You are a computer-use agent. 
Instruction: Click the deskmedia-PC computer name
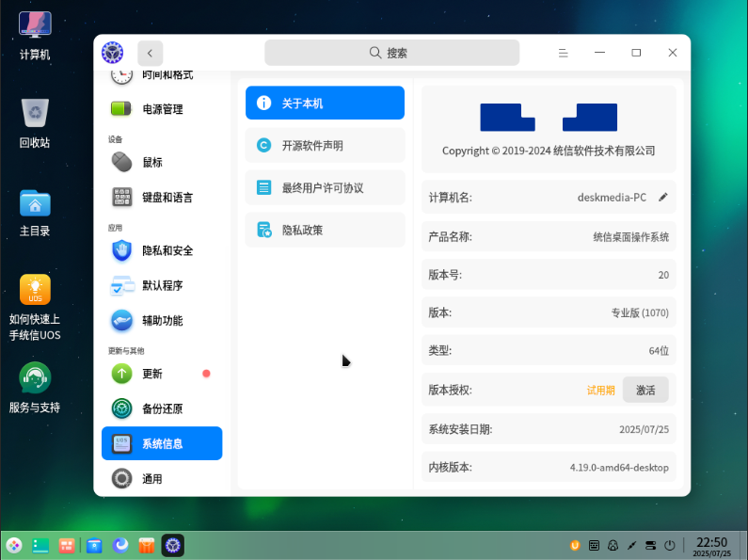pos(612,198)
